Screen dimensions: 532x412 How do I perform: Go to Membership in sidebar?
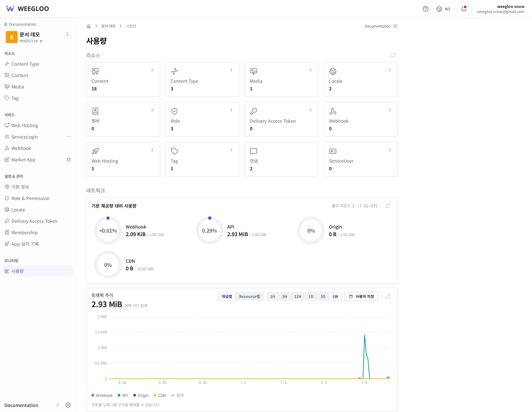[x=38, y=232]
